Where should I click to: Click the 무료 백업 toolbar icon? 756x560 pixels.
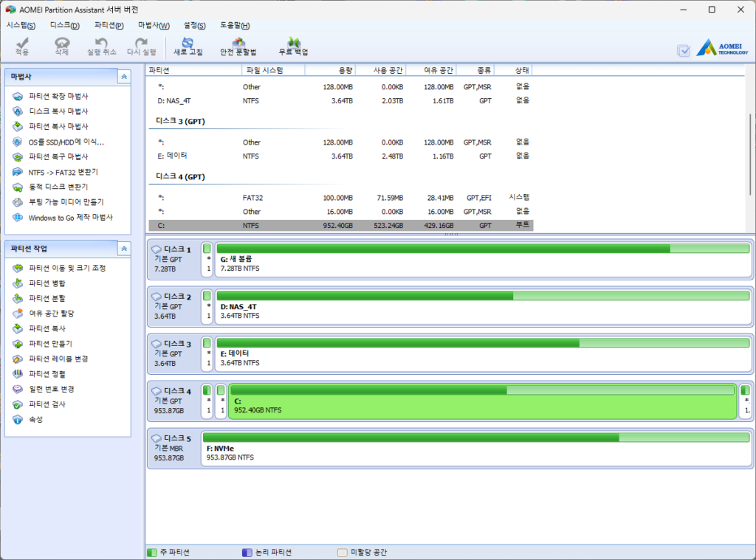tap(293, 46)
